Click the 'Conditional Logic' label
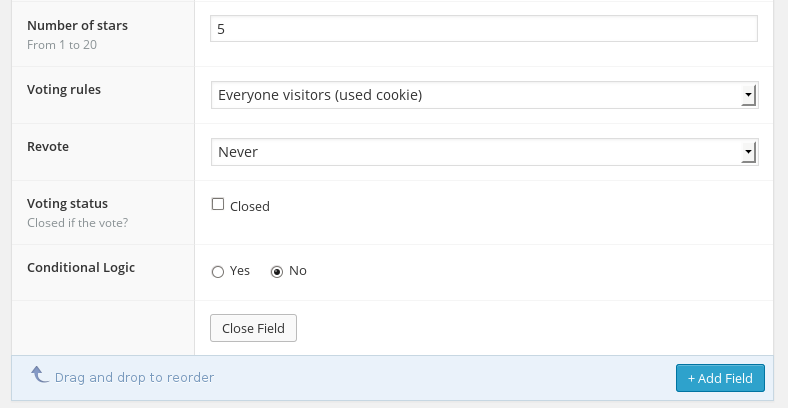788x408 pixels. click(81, 267)
